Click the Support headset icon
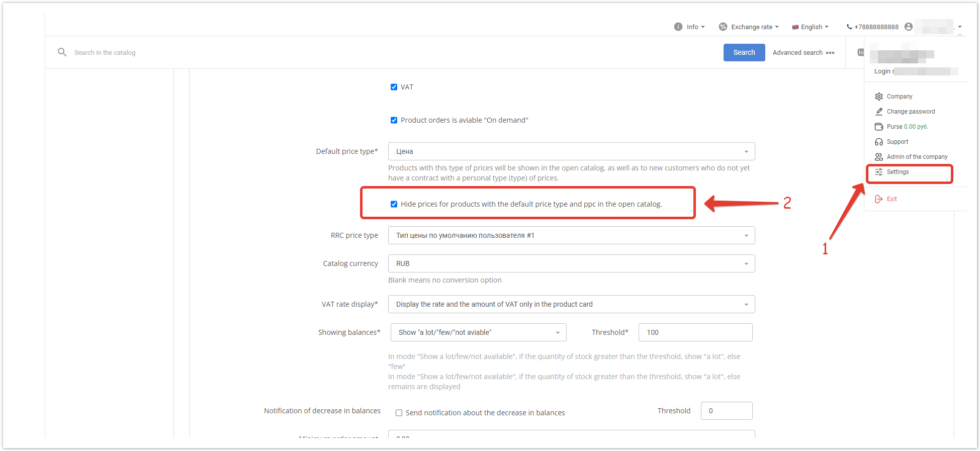Viewport: 980px width, 451px height. click(878, 142)
